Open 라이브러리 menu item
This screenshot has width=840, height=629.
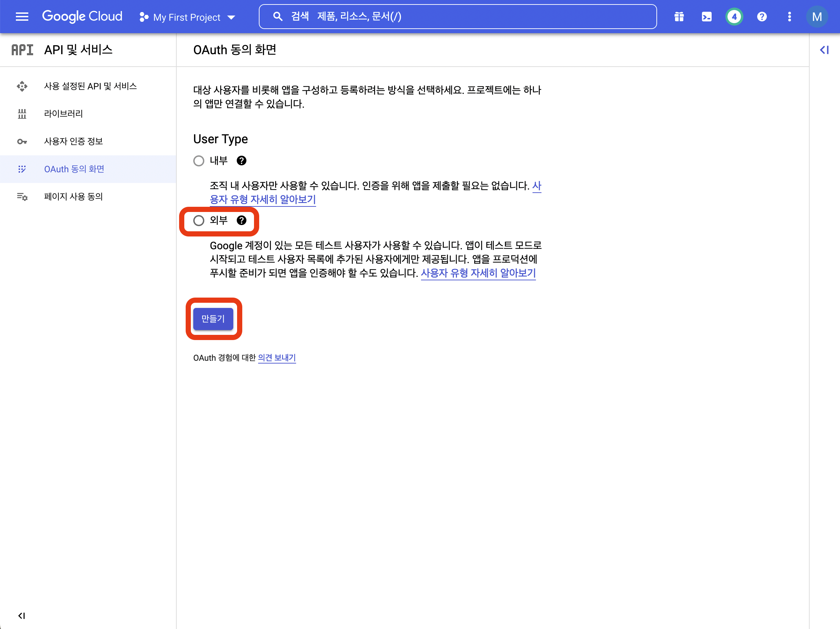click(64, 114)
